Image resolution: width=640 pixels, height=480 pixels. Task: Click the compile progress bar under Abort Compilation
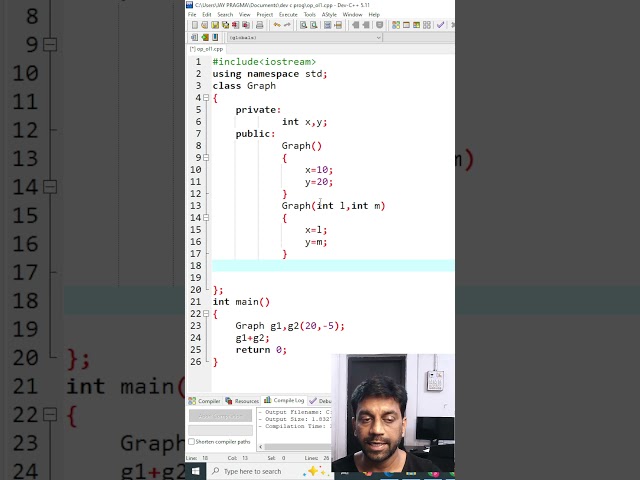point(220,430)
